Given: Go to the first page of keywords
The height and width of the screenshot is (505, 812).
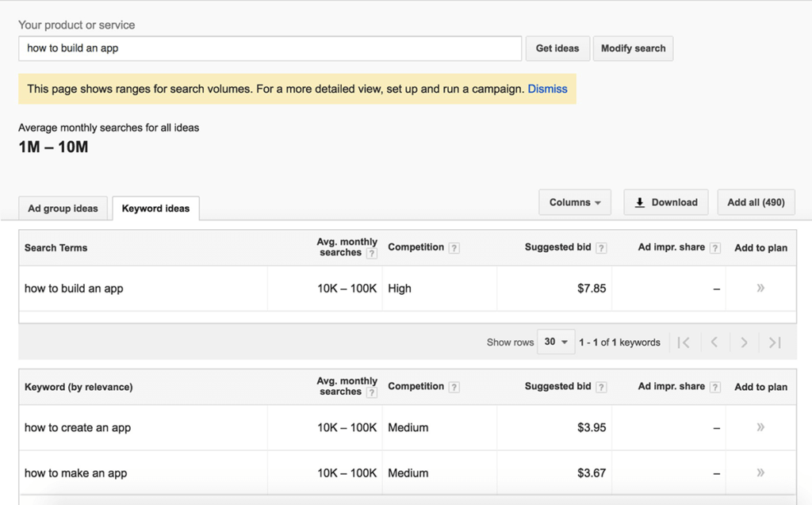Looking at the screenshot, I should click(x=684, y=342).
